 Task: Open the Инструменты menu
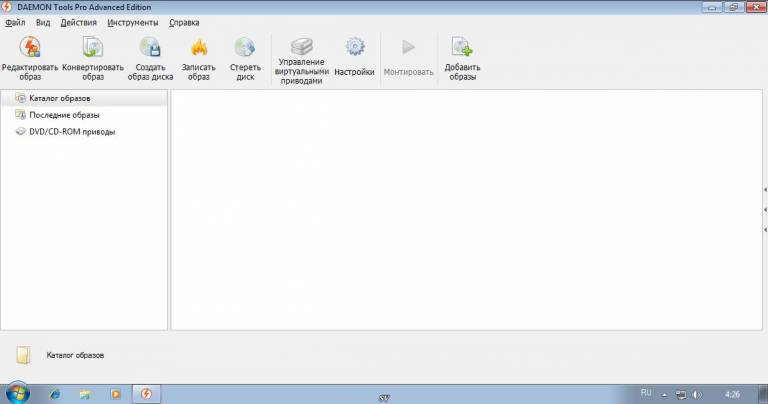pos(133,23)
